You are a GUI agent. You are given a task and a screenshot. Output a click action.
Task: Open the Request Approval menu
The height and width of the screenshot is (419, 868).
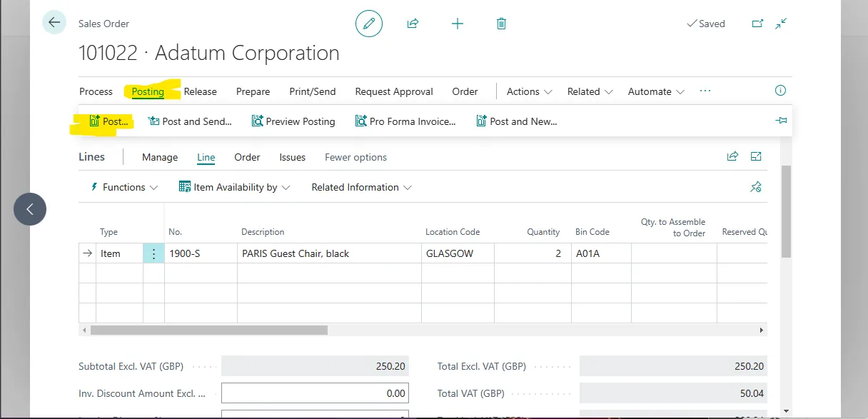[394, 91]
